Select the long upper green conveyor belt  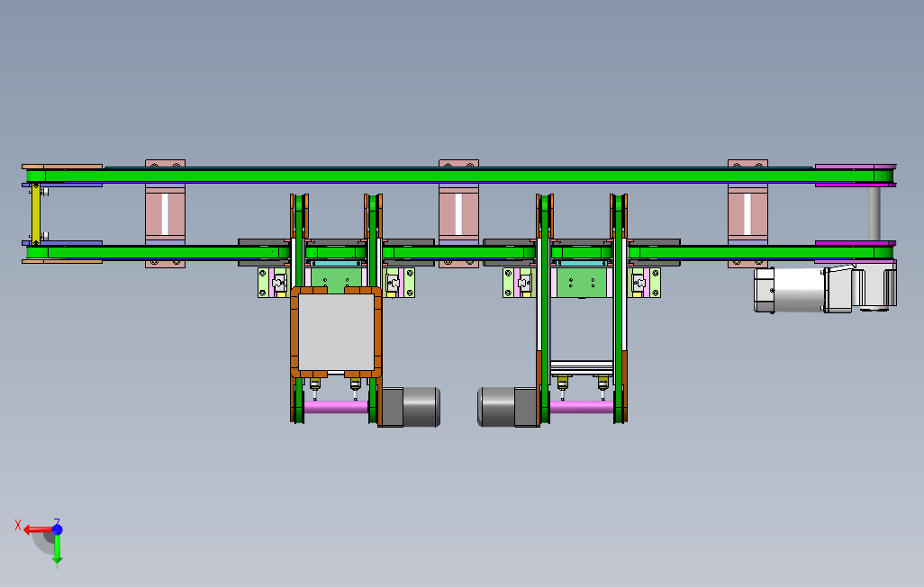point(459,176)
